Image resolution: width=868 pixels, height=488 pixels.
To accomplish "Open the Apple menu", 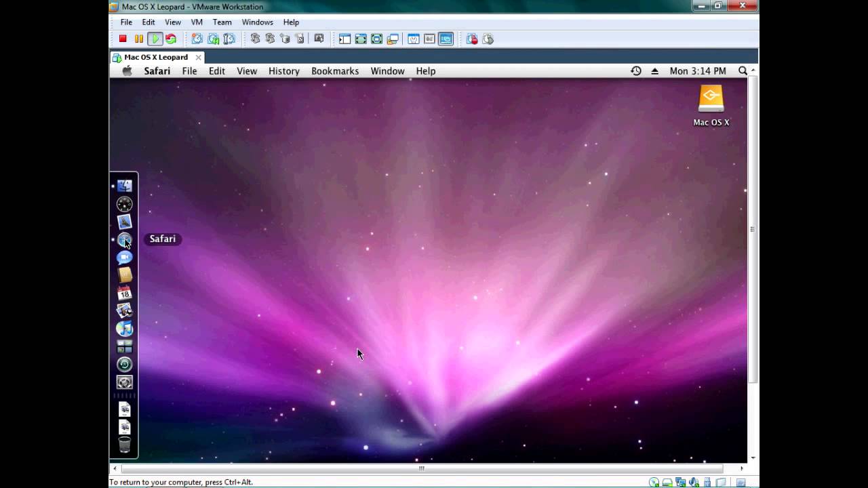I will click(x=127, y=70).
